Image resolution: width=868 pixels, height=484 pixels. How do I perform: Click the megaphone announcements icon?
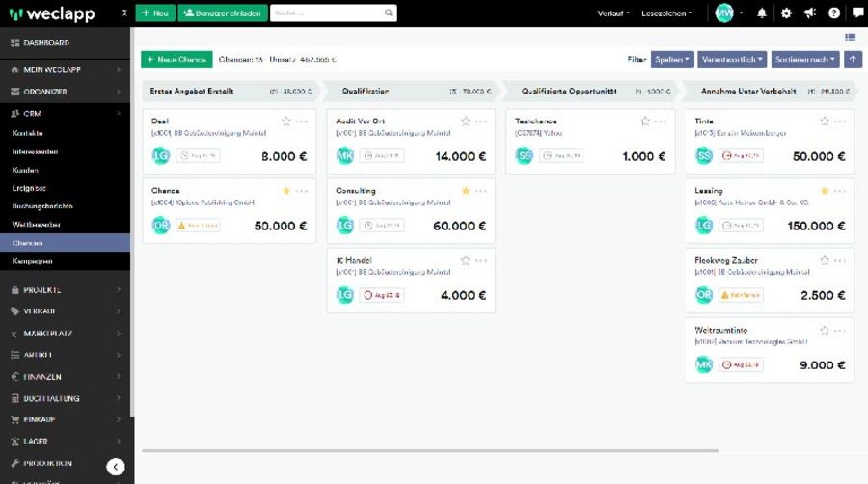810,13
